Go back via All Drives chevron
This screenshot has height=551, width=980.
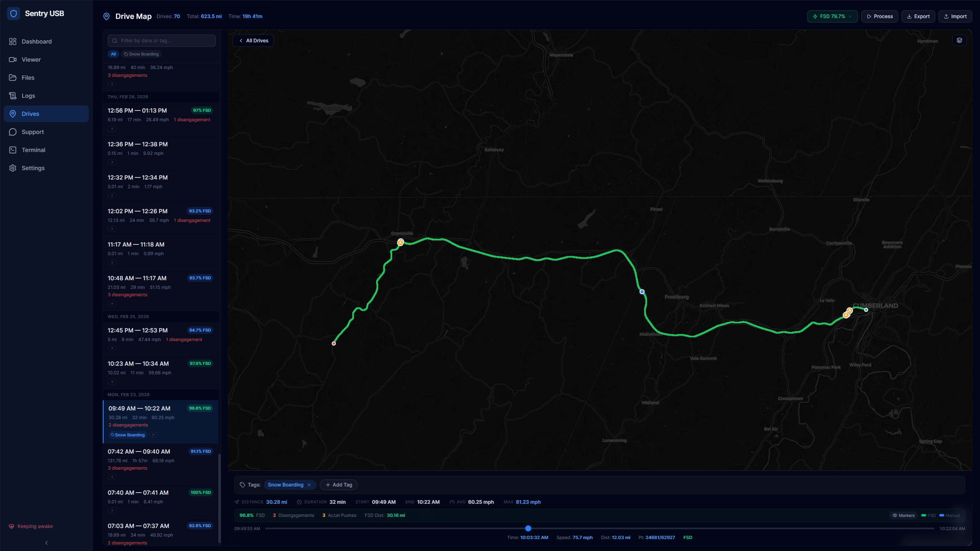pyautogui.click(x=241, y=41)
